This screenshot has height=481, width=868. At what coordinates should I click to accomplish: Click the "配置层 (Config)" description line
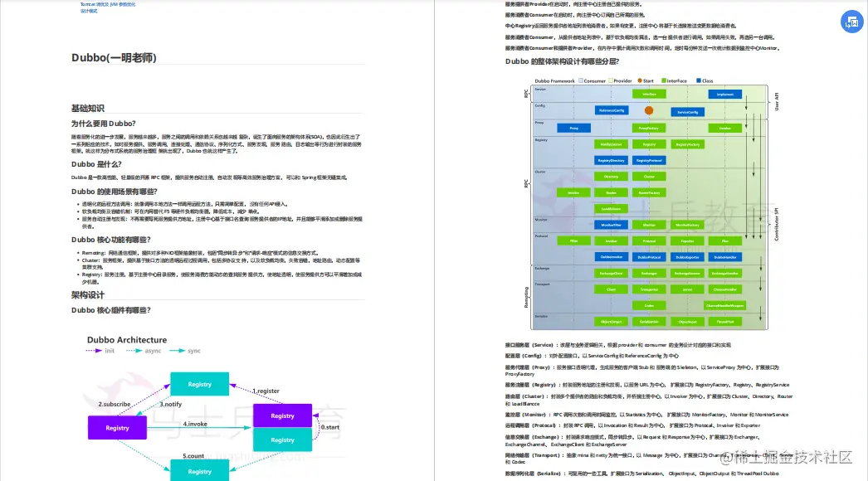tap(592, 356)
